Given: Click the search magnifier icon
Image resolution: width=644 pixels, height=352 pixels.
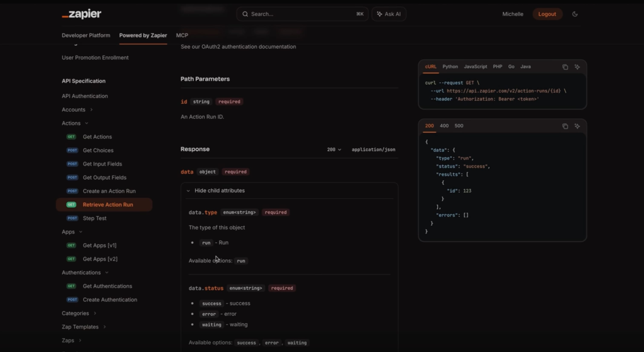Looking at the screenshot, I should tap(245, 14).
